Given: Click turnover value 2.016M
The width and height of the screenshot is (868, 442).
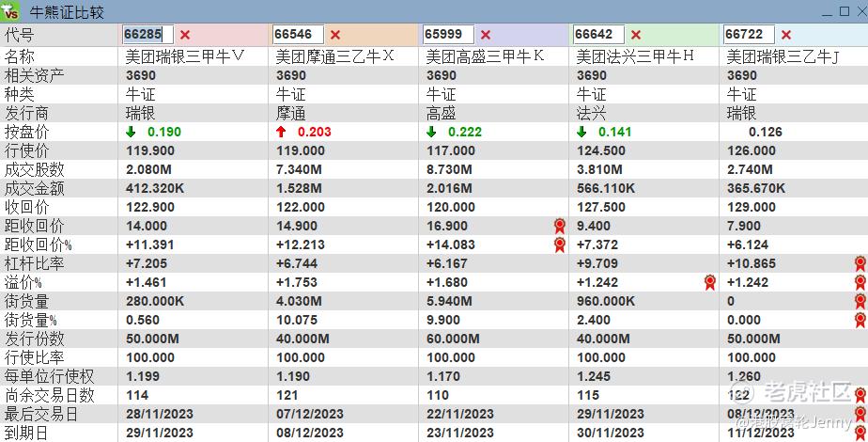Looking at the screenshot, I should [449, 188].
